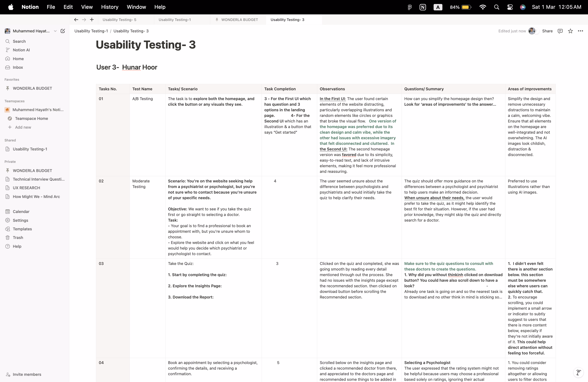This screenshot has width=588, height=382.
Task: Click the Teamspaces section label
Action: point(15,101)
